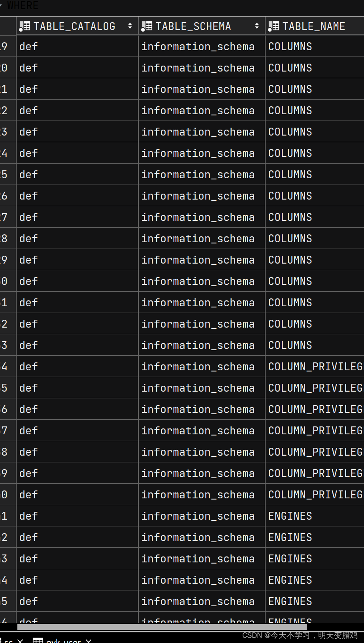Click the TABLE_SCHEMA column header icon

pos(147,26)
